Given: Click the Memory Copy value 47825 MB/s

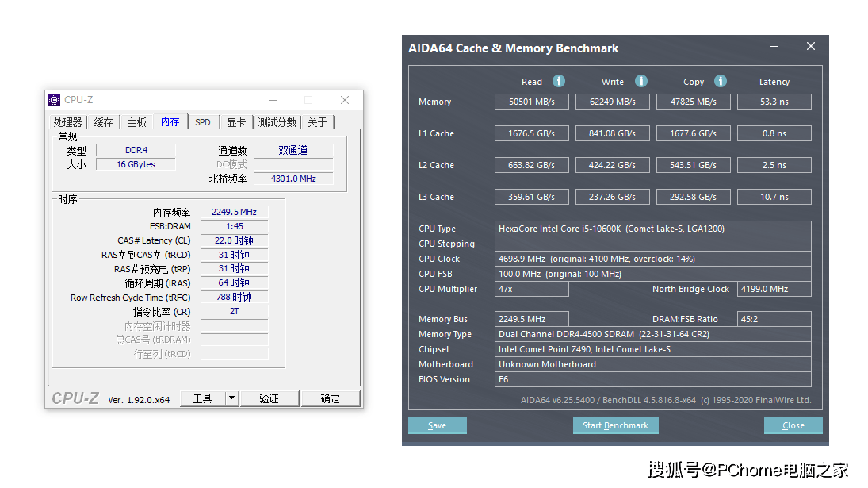Looking at the screenshot, I should pos(693,102).
